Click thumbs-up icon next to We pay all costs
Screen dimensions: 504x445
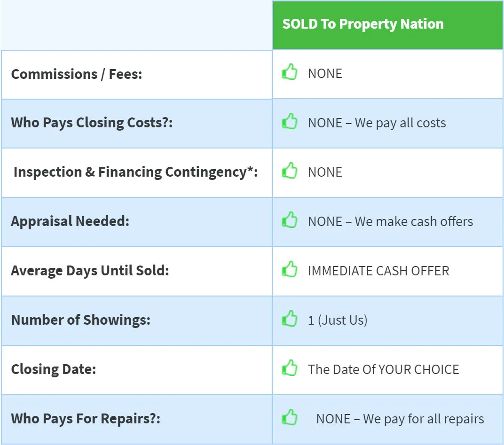pyautogui.click(x=290, y=121)
